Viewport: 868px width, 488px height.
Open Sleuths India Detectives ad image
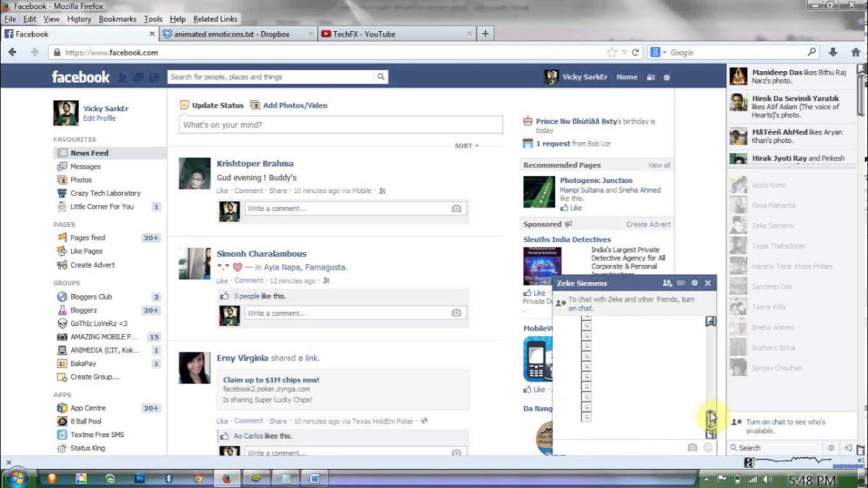pyautogui.click(x=542, y=266)
